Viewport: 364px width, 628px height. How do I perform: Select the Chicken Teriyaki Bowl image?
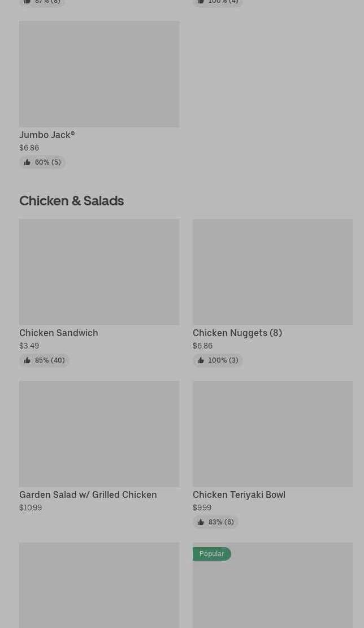click(272, 434)
